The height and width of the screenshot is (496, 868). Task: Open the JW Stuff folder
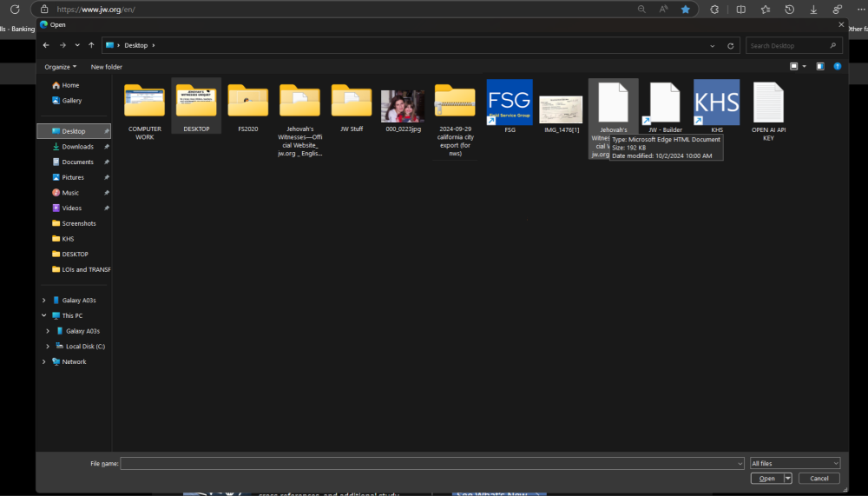click(352, 105)
